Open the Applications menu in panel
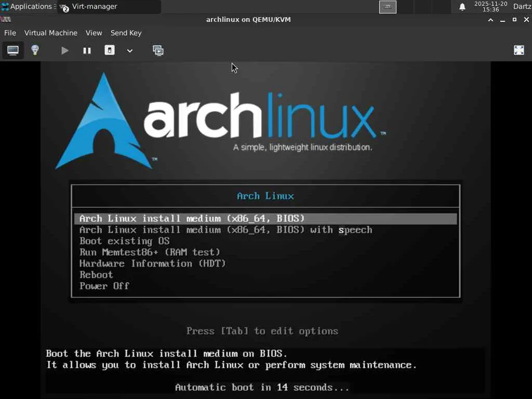The image size is (532, 399). (x=28, y=6)
